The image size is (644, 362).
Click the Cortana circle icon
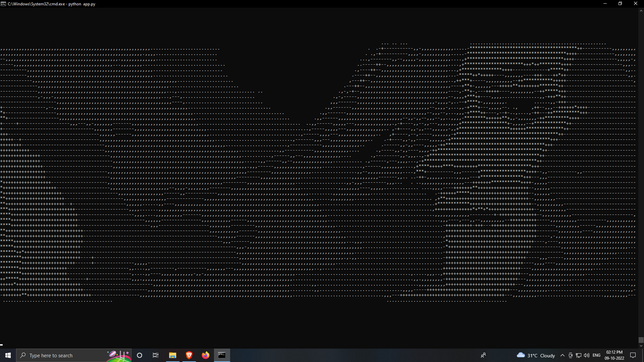pos(140,355)
